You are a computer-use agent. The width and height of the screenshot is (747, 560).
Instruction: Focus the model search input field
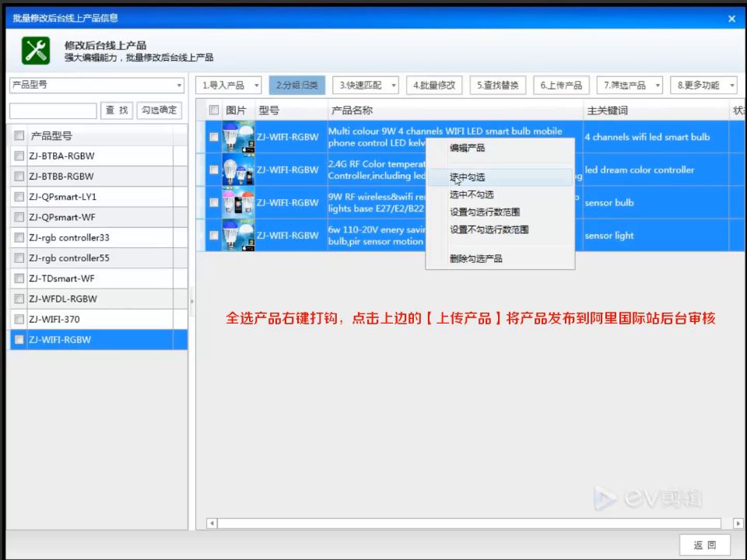pos(53,111)
